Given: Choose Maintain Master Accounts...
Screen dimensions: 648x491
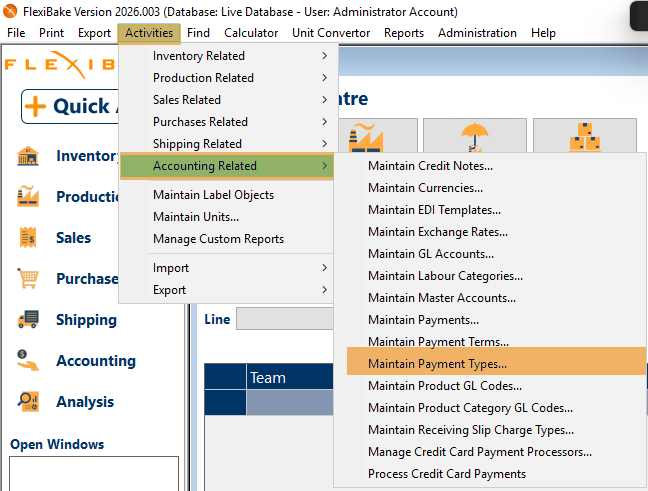Looking at the screenshot, I should 490,298.
